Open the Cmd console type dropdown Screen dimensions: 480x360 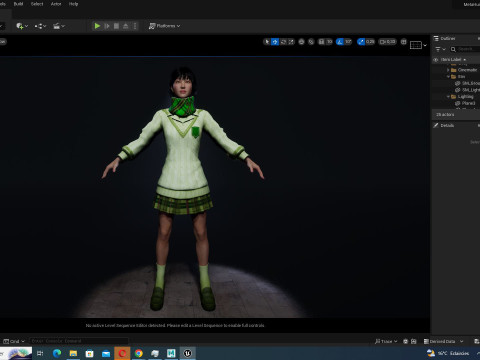[14, 341]
